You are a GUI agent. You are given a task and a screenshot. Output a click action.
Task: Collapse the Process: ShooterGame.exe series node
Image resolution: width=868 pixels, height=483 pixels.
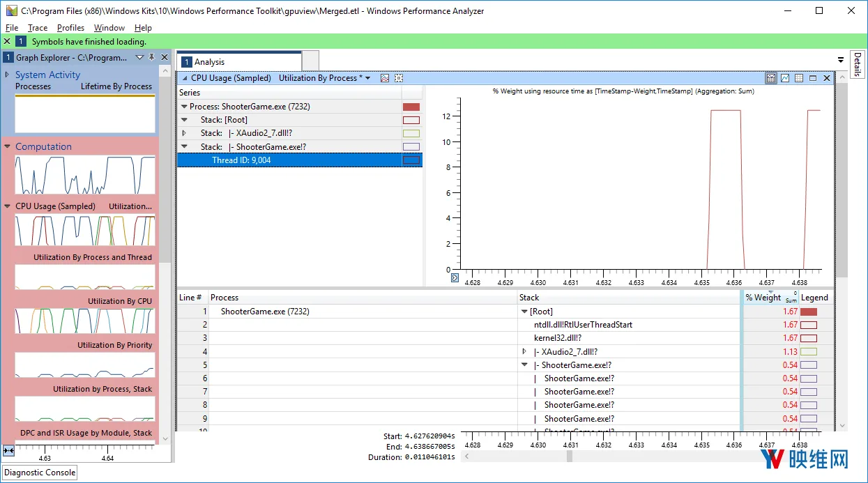(x=184, y=107)
